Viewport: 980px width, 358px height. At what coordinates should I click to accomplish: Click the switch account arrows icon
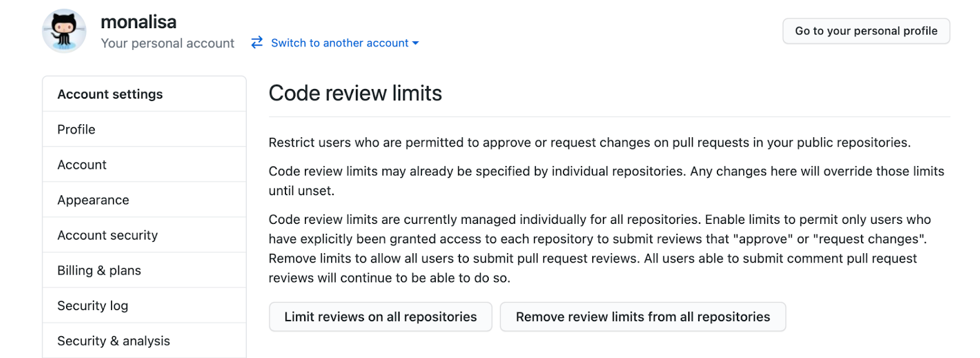click(x=257, y=42)
